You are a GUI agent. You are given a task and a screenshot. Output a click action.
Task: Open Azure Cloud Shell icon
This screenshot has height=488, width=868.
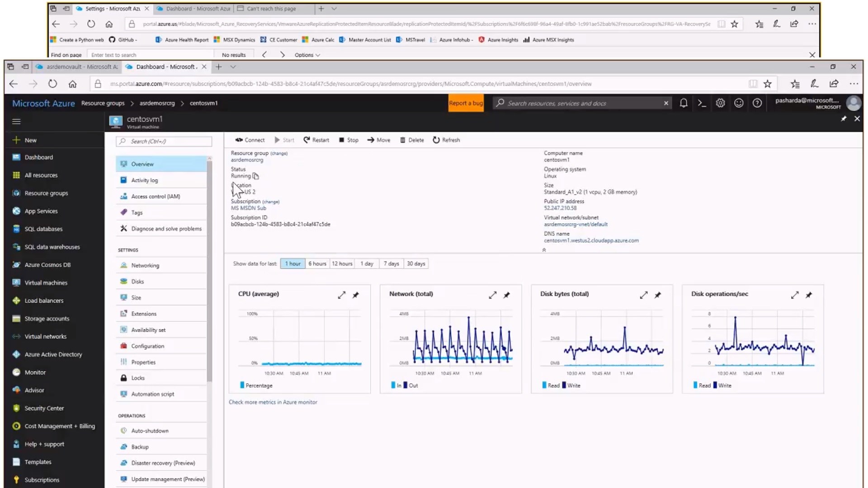702,103
